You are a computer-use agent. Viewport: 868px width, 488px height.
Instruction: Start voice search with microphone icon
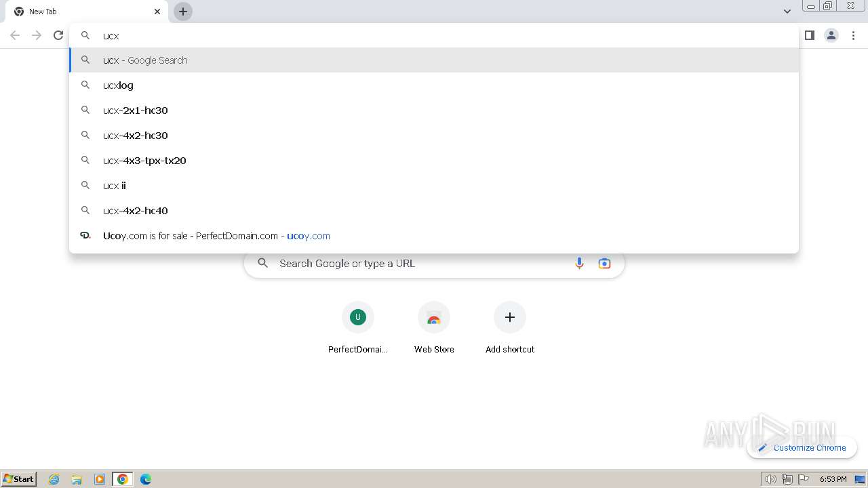point(579,264)
